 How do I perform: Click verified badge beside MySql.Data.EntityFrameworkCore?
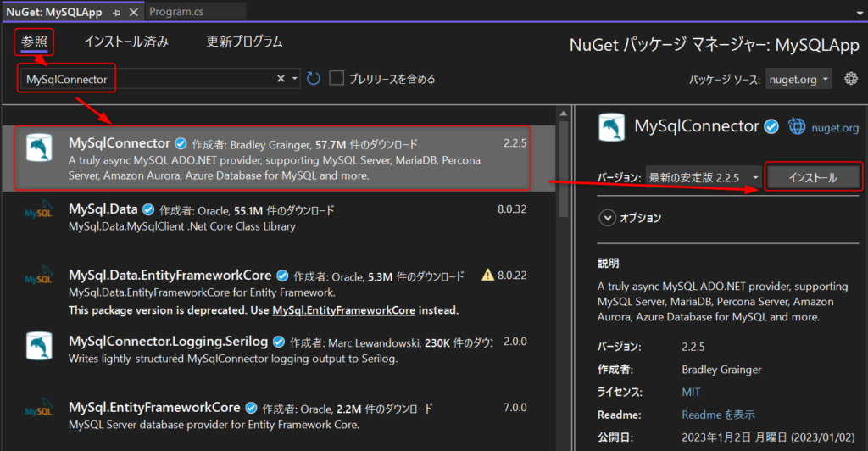tap(282, 276)
